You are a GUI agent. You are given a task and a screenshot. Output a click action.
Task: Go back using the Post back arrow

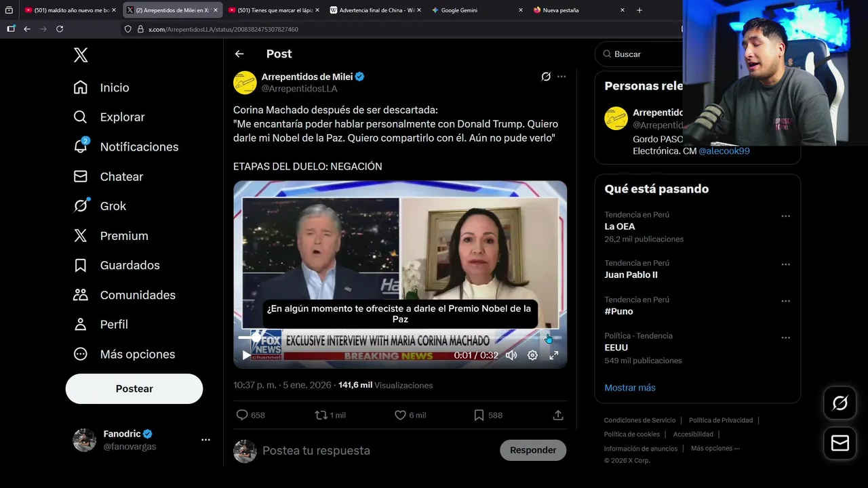239,54
